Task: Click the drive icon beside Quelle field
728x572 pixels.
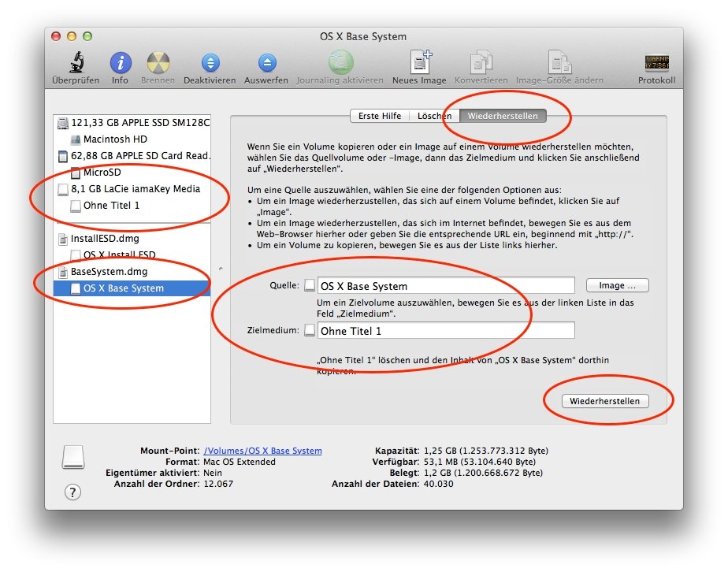Action: tap(309, 285)
